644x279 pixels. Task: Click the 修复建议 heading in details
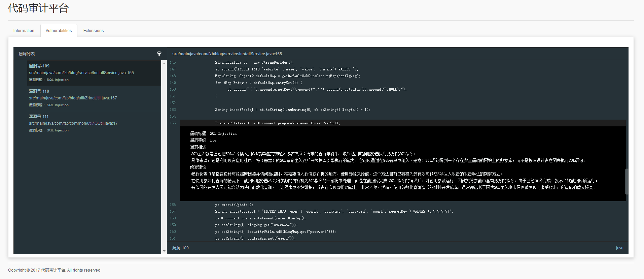coord(199,167)
